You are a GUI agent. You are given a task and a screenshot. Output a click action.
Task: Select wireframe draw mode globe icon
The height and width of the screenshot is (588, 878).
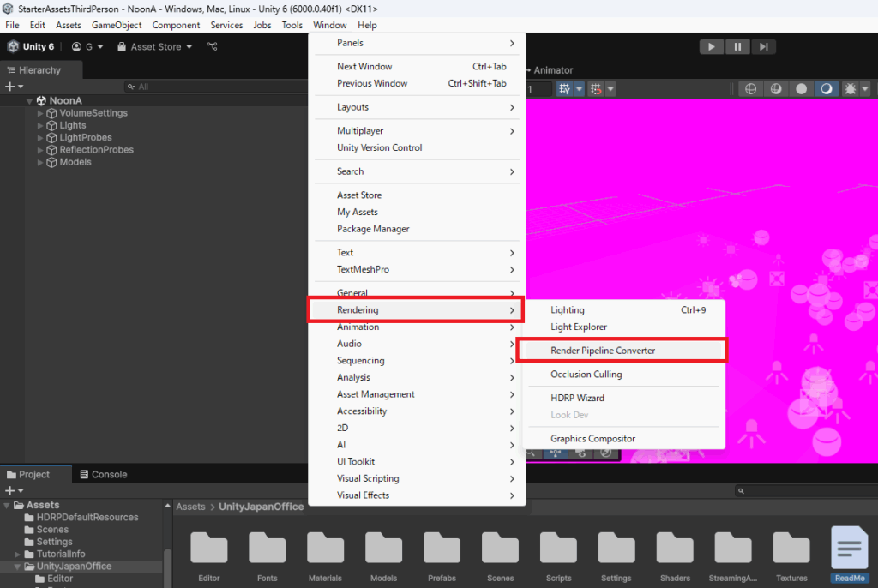tap(750, 88)
